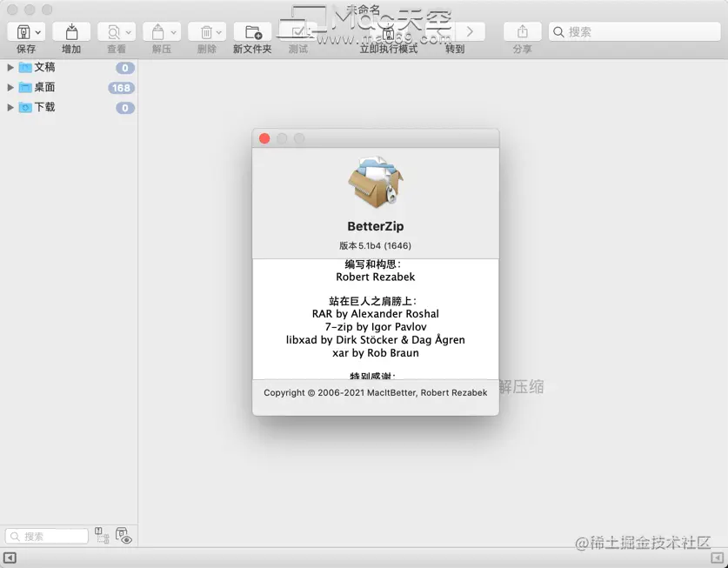Click the Copyright 2006-2021 MacItBetter text
728x568 pixels.
click(x=376, y=392)
